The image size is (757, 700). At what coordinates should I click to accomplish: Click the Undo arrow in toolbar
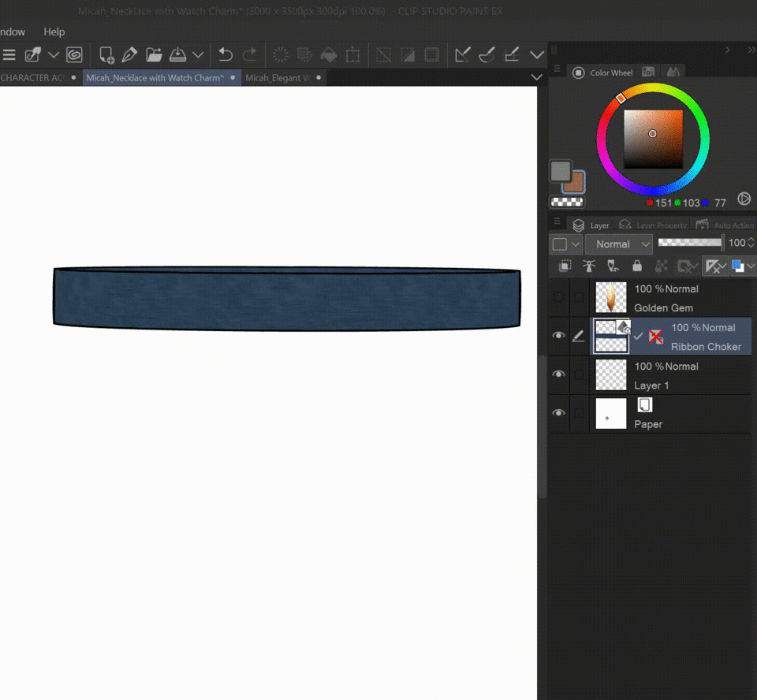click(226, 54)
